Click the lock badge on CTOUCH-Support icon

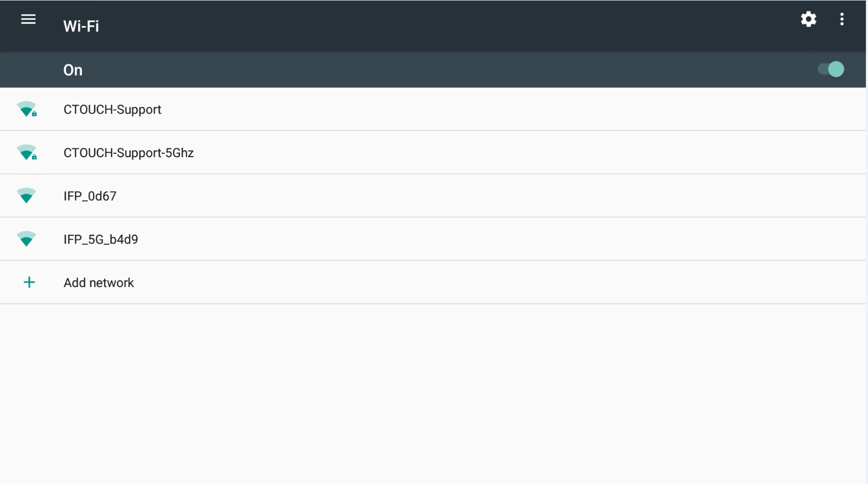[x=35, y=114]
